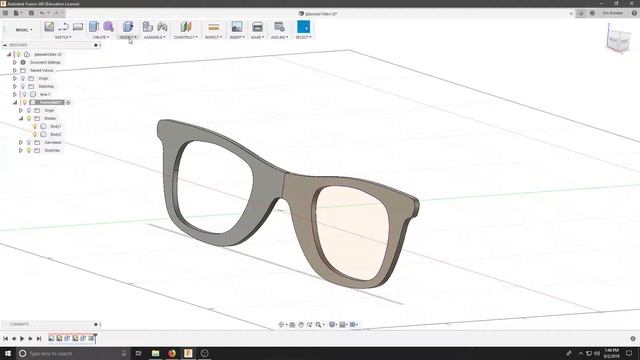The width and height of the screenshot is (640, 360).
Task: Open the Create menu
Action: 101,37
